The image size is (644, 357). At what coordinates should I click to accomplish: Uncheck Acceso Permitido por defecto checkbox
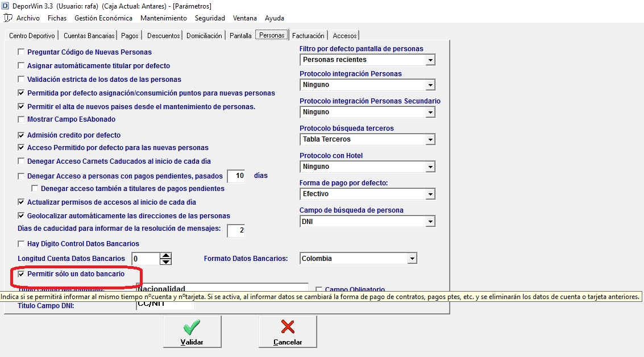tap(21, 147)
